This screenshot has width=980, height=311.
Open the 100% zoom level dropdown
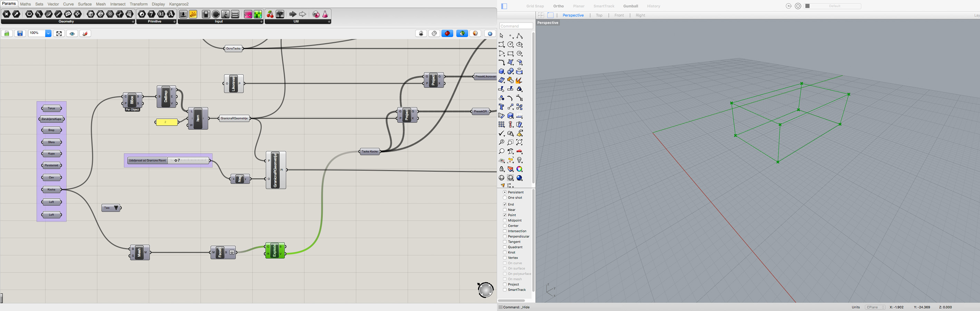point(48,34)
